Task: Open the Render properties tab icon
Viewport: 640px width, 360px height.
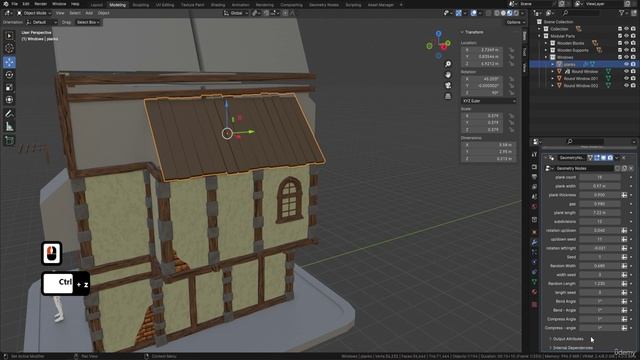Action: pyautogui.click(x=534, y=167)
